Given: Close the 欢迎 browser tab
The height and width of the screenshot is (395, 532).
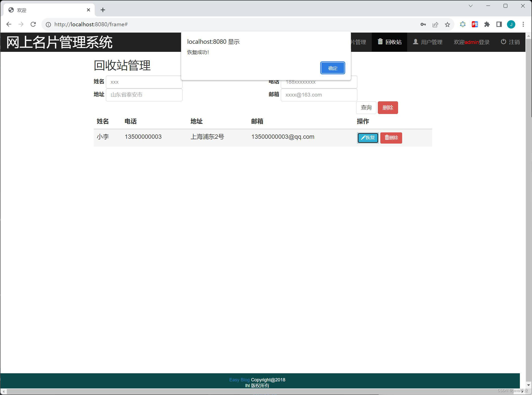Looking at the screenshot, I should [x=88, y=10].
